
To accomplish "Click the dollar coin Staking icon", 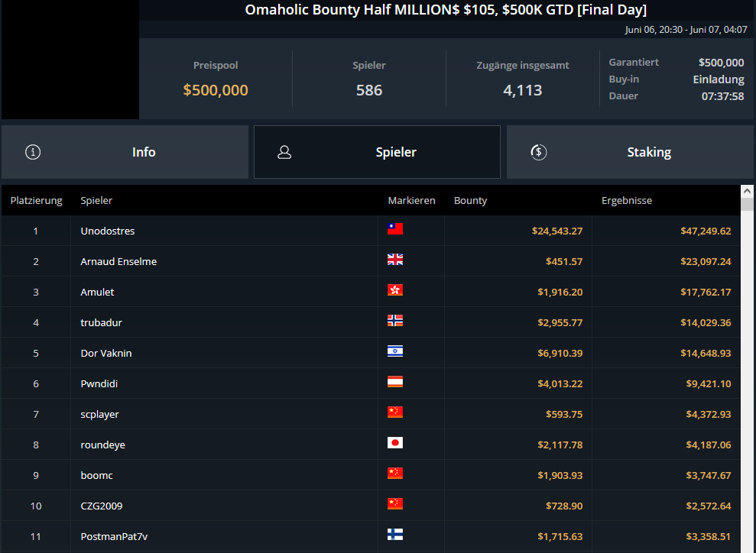I will [x=539, y=152].
